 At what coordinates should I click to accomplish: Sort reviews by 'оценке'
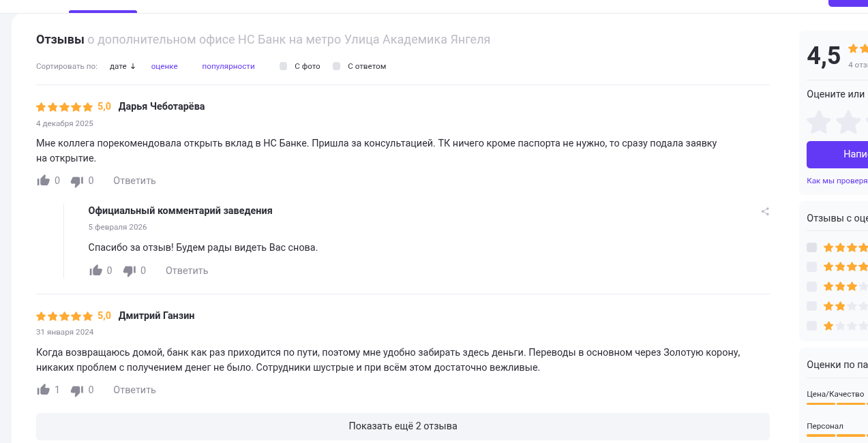(x=164, y=66)
